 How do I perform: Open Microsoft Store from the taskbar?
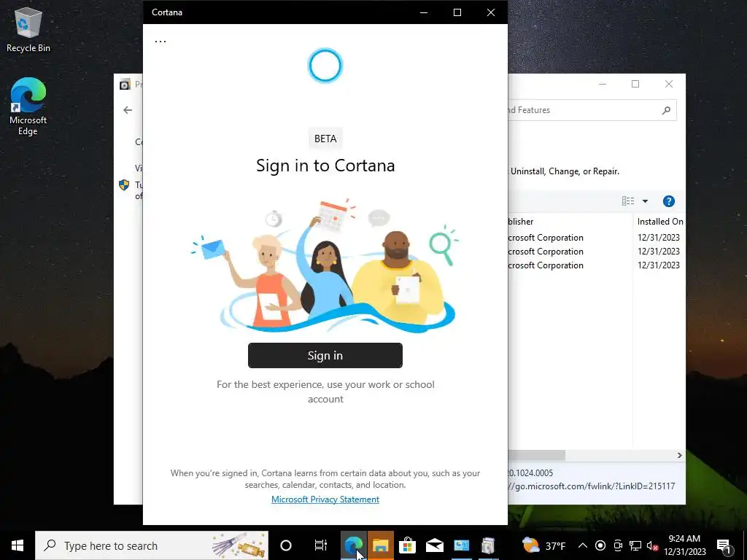click(407, 545)
